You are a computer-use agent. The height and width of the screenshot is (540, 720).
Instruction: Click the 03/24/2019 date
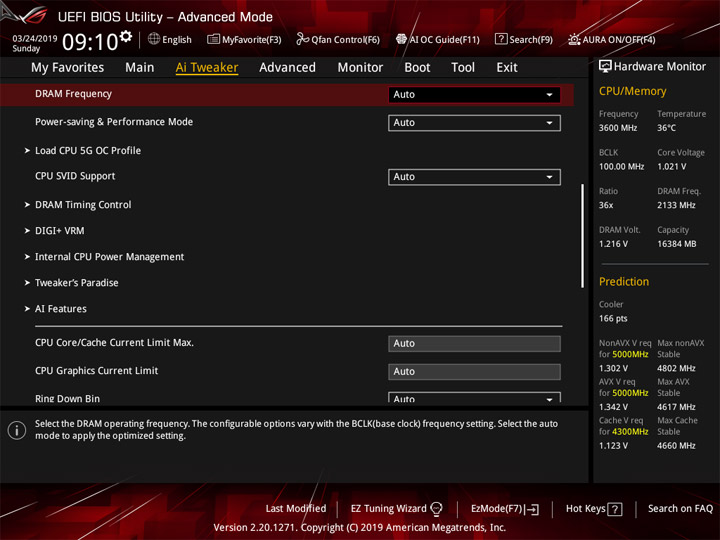(x=34, y=38)
